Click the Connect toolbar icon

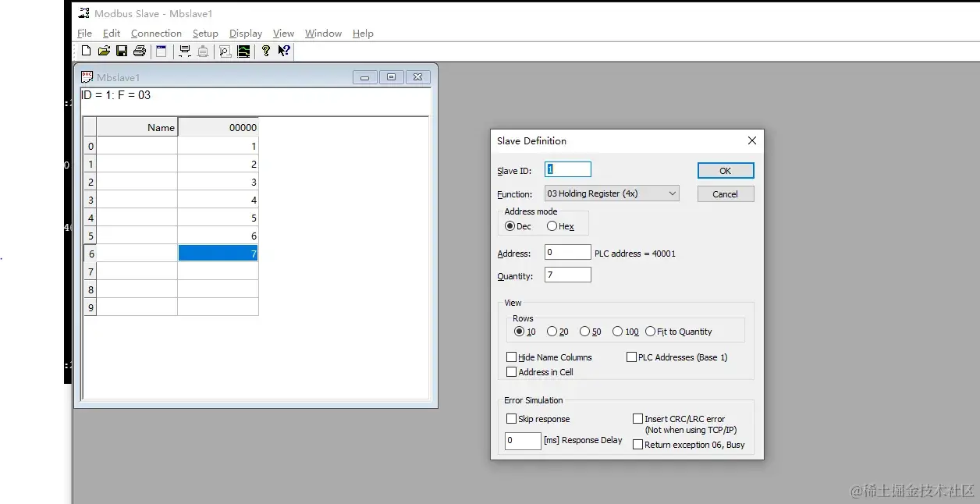tap(185, 51)
